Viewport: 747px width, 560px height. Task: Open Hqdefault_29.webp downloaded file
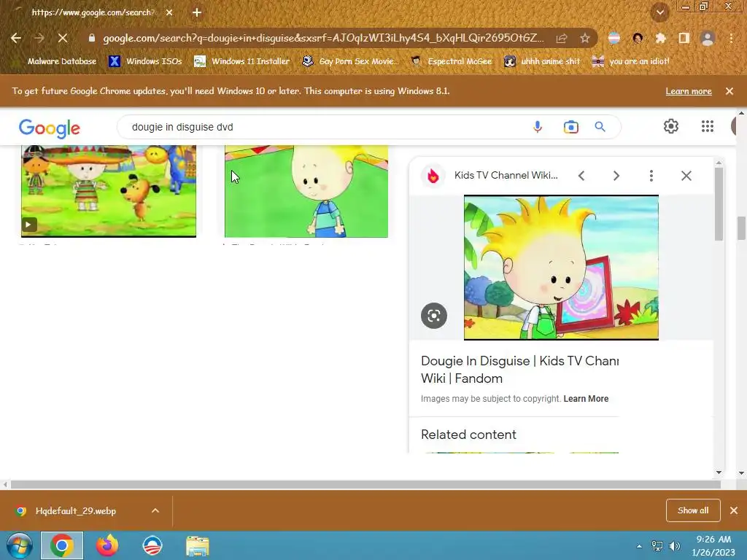(76, 511)
